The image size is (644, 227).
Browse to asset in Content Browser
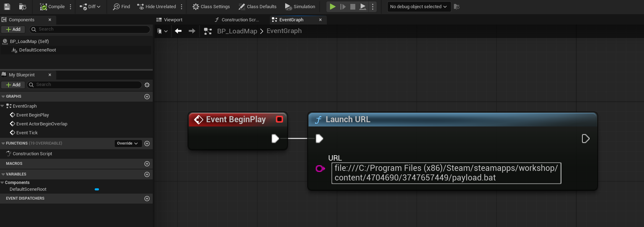[22, 6]
